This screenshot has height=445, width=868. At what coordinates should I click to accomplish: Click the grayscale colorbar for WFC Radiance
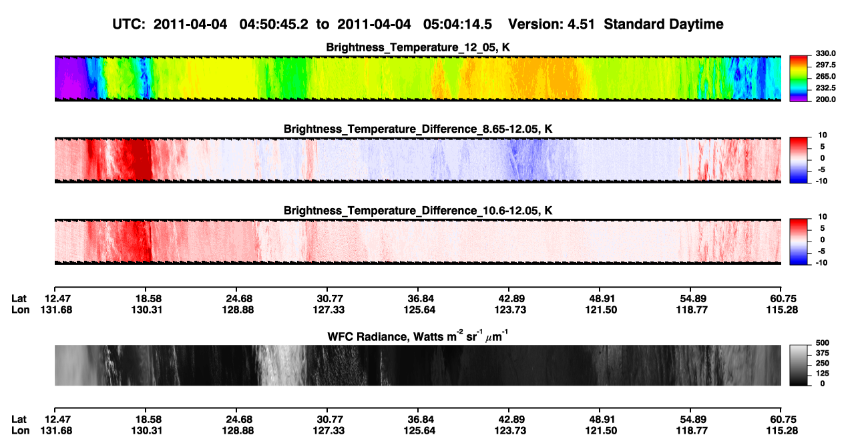[x=799, y=366]
